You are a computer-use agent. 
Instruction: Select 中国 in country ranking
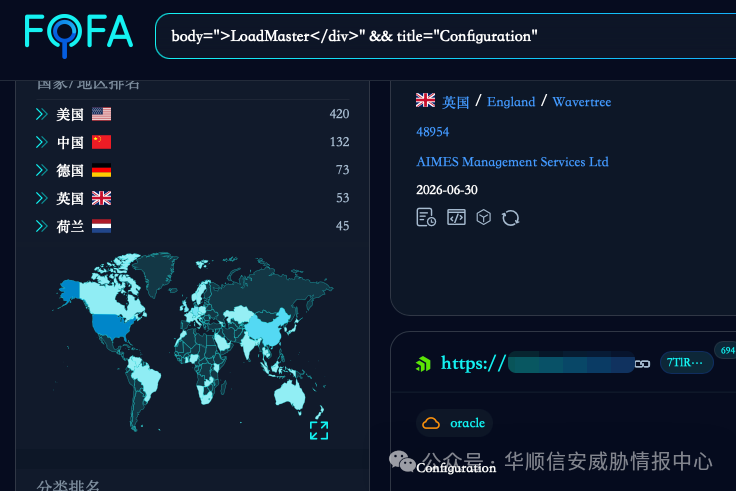point(70,142)
